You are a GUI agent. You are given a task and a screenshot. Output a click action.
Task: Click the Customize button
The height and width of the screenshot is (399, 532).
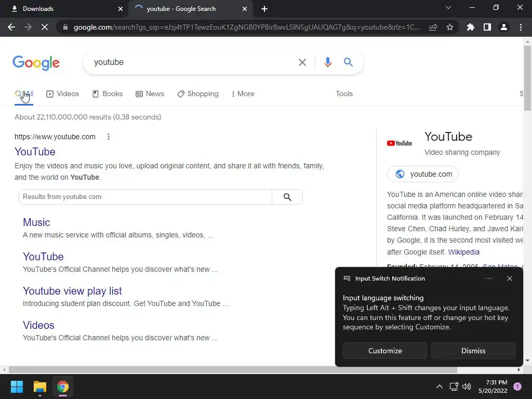[385, 351]
